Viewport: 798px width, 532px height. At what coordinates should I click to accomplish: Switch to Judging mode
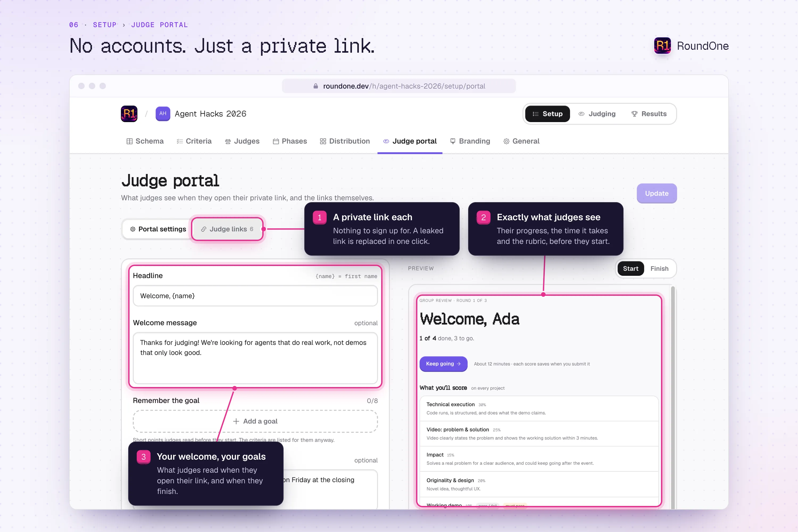pyautogui.click(x=597, y=114)
